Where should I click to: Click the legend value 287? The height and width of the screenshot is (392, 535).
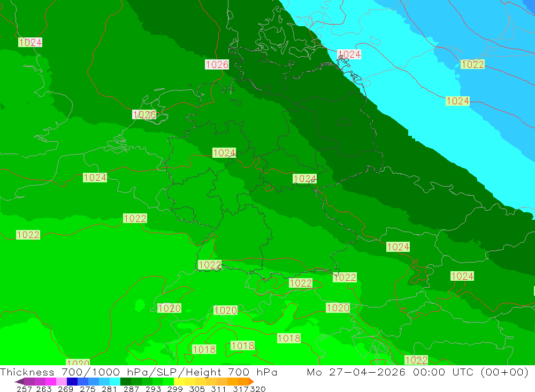(131, 389)
